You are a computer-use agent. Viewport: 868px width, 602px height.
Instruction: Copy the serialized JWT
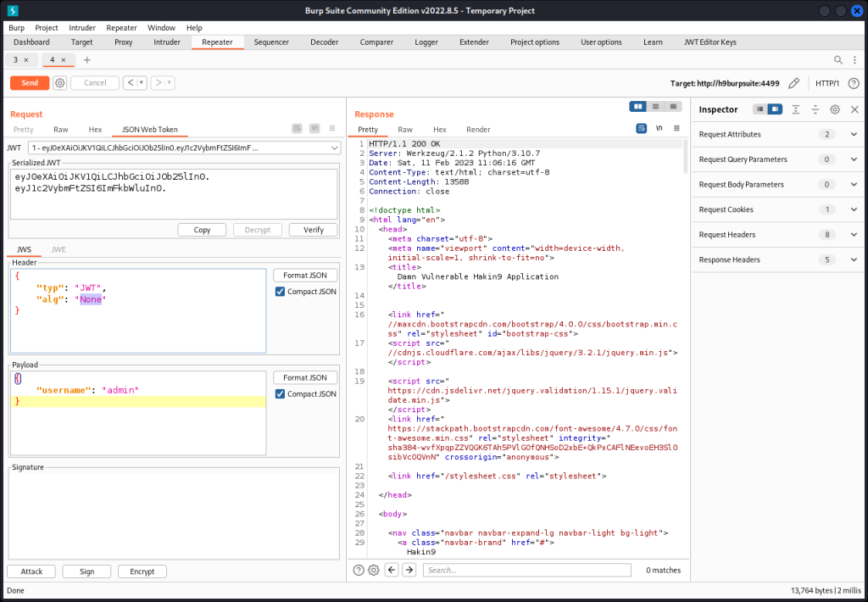pos(202,230)
